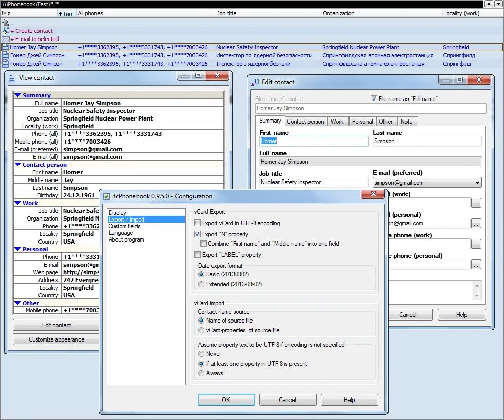The image size is (504, 420).
Task: Select Custom fields in configuration list
Action: [x=124, y=226]
